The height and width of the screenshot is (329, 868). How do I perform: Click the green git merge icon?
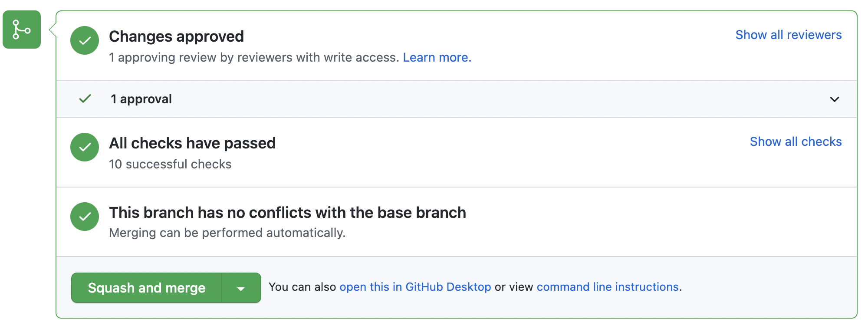tap(22, 30)
